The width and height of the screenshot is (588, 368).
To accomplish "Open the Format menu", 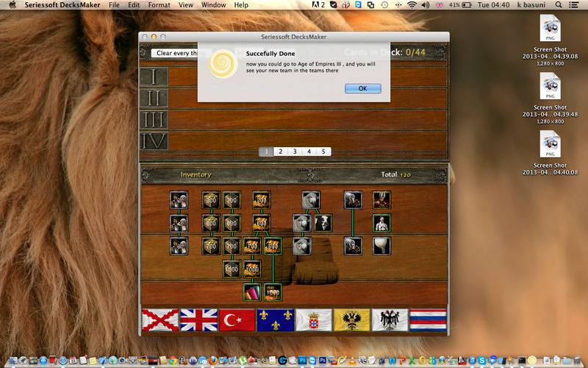I will click(x=159, y=5).
